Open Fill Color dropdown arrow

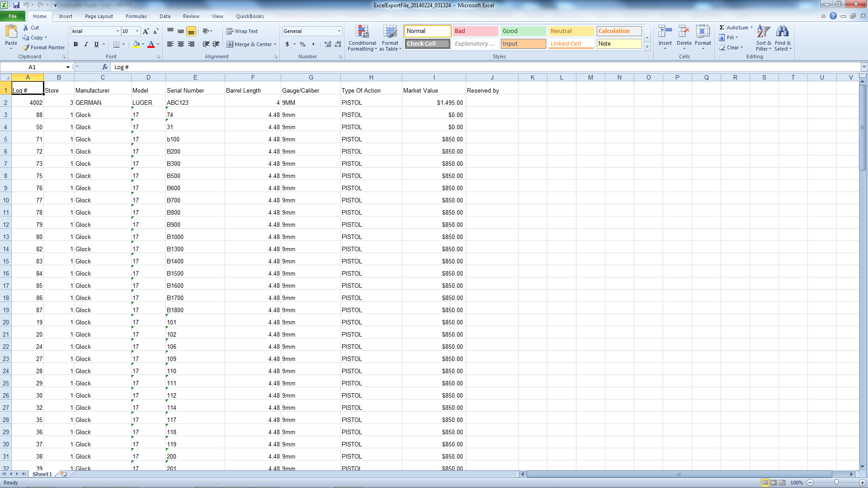143,44
